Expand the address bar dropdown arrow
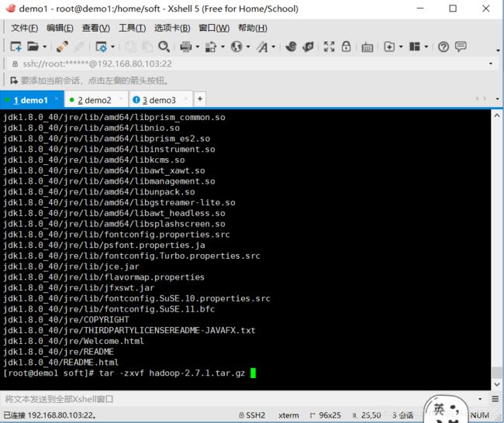Image resolution: width=504 pixels, height=423 pixels. 491,64
